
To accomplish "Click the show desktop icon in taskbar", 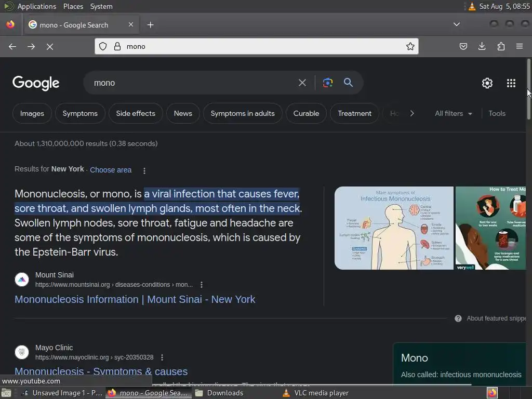I will point(6,393).
